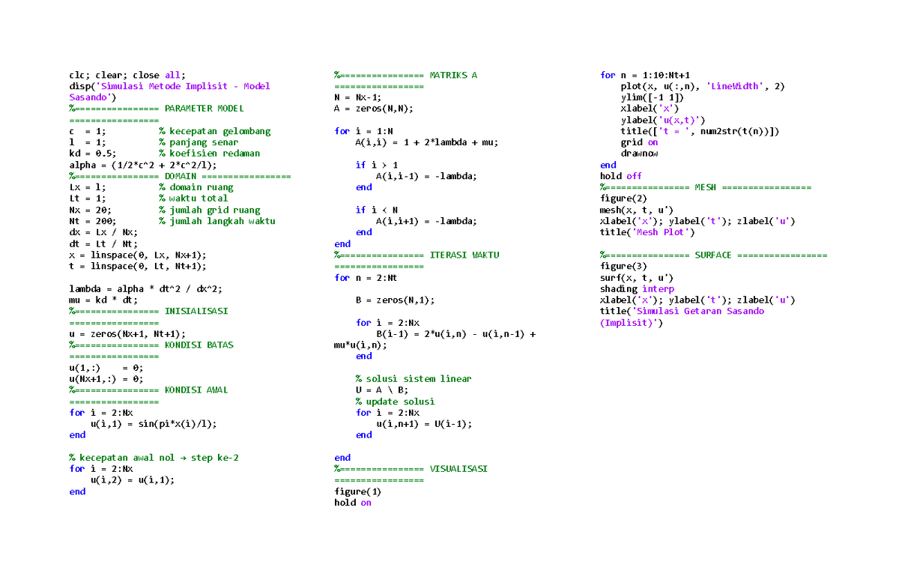Select the line 'A(i,i-1) = -lambda;'
This screenshot has height=588, width=899.
(427, 176)
